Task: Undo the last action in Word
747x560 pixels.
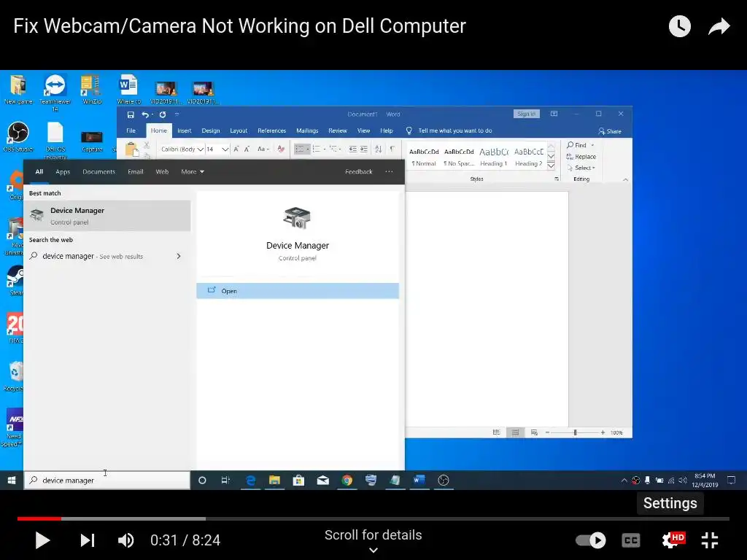Action: click(145, 114)
